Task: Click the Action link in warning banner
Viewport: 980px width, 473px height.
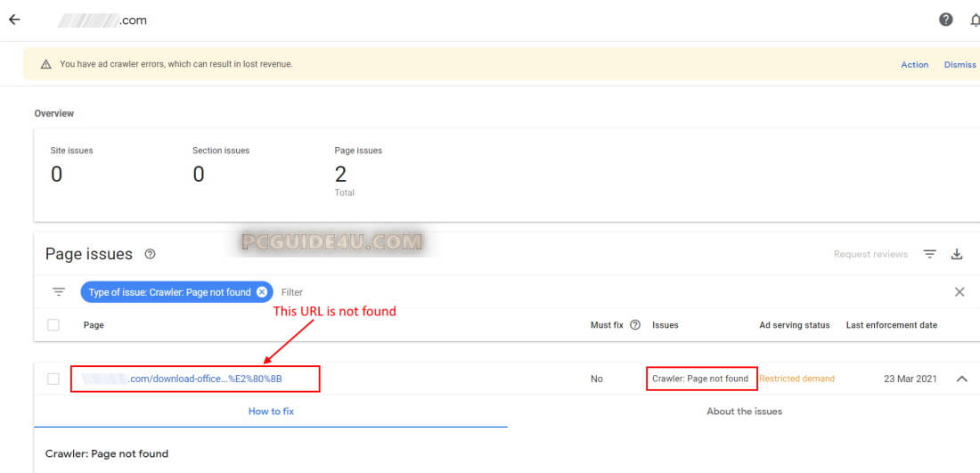Action: click(914, 65)
